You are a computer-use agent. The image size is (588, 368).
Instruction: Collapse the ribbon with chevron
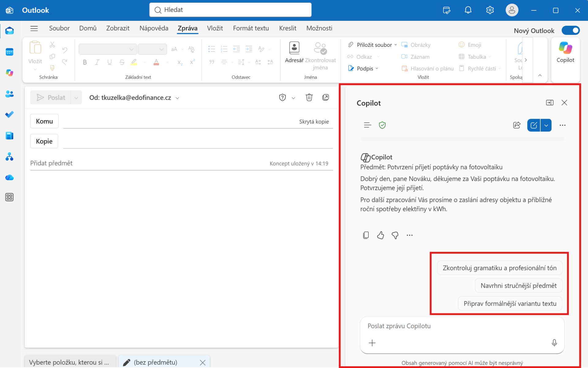tap(540, 75)
